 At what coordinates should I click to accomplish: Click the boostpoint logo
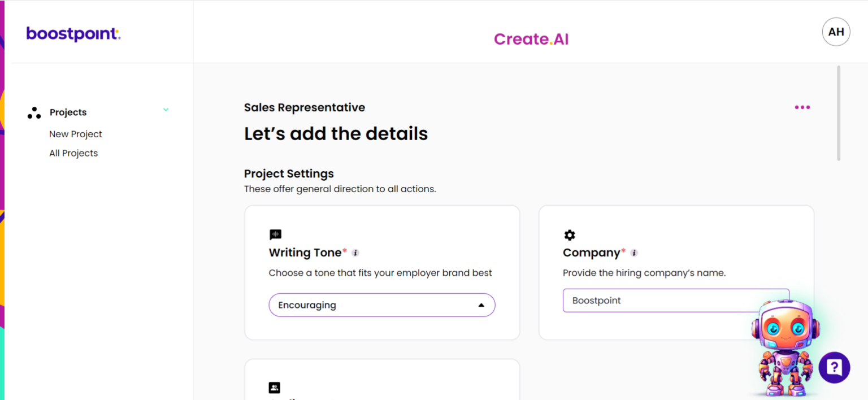coord(73,34)
